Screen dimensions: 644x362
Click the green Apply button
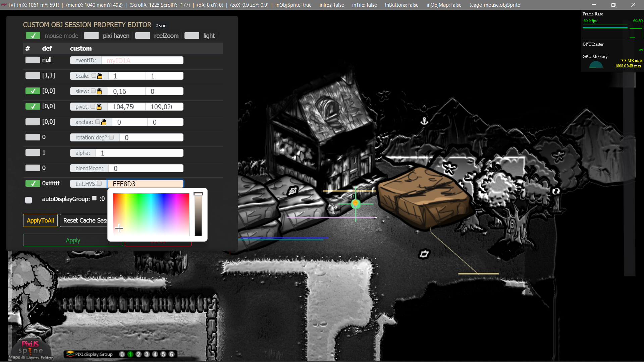73,240
